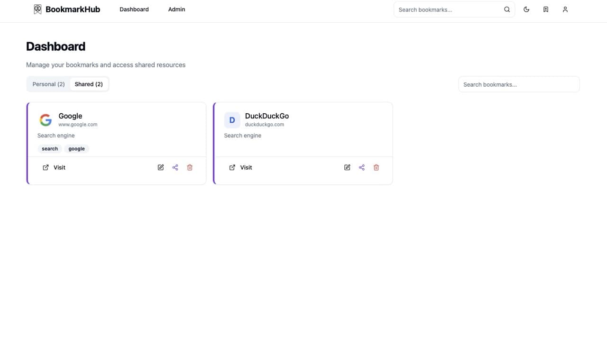Open the user profile icon
The width and height of the screenshot is (607, 364).
(565, 9)
